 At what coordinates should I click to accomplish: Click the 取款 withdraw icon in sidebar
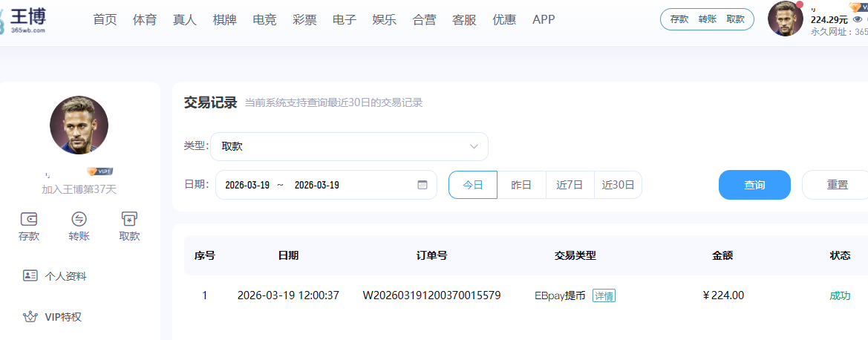[129, 219]
